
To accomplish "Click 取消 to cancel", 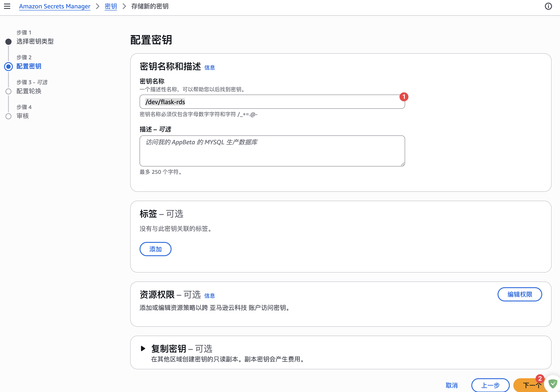I will pyautogui.click(x=452, y=385).
